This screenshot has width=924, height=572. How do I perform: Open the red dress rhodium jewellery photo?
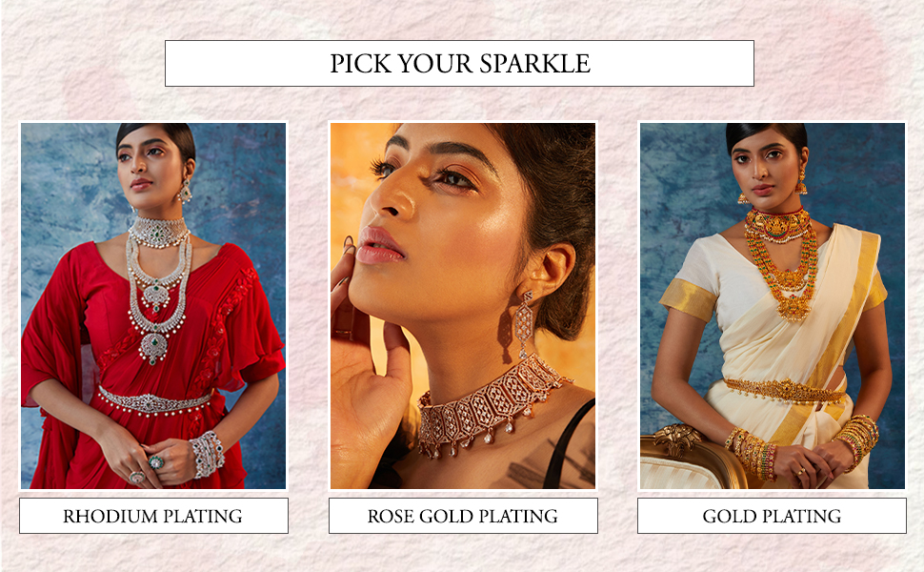coord(153,305)
